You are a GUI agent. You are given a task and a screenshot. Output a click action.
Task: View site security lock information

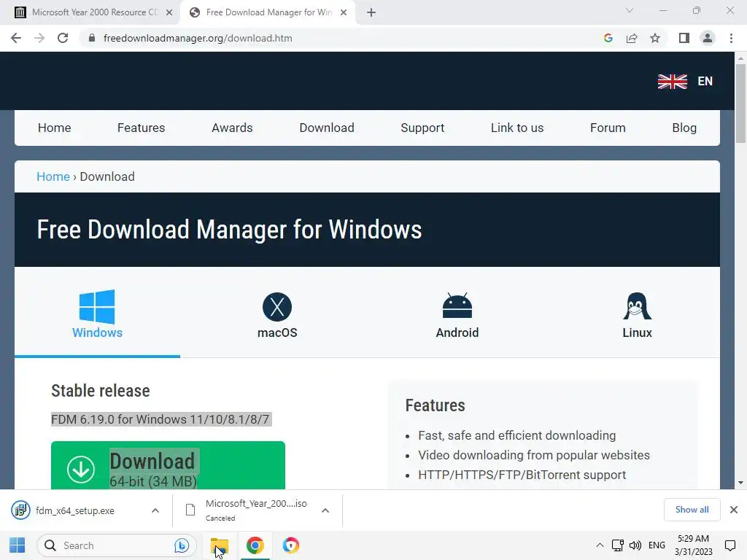[x=92, y=38]
